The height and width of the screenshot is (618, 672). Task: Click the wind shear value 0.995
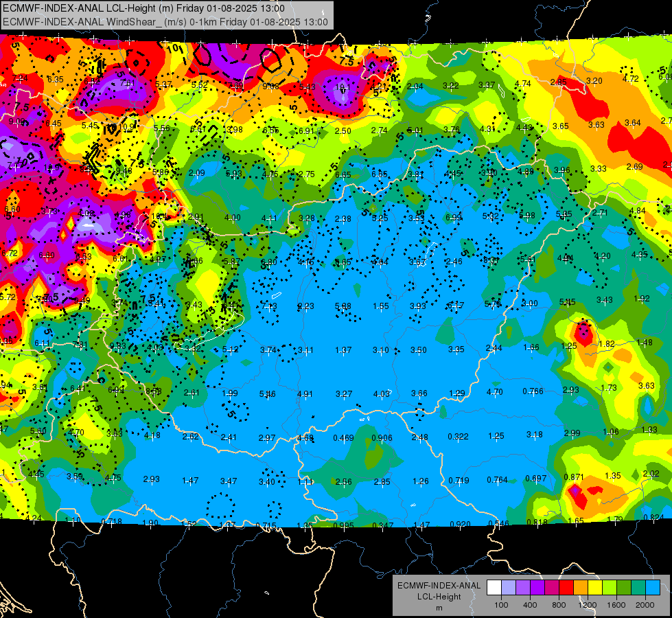click(x=343, y=526)
